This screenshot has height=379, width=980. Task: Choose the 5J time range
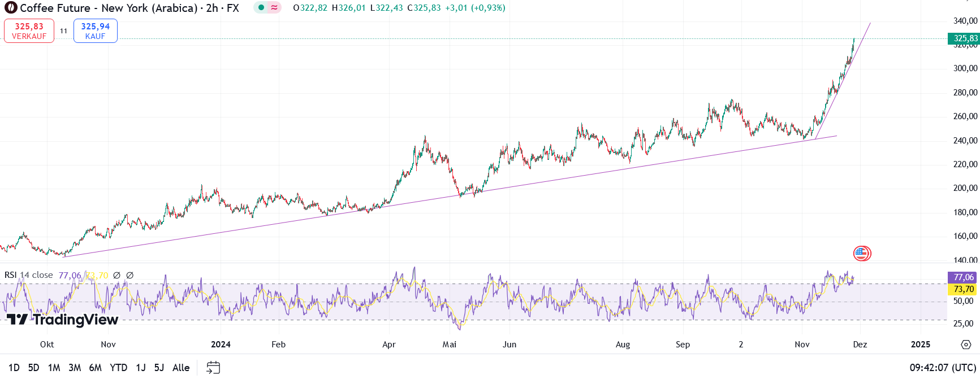click(159, 368)
